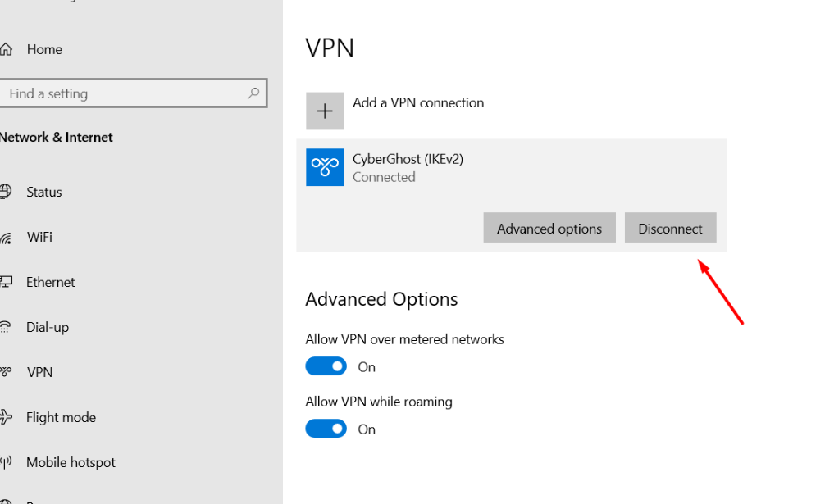Viewport: 834px width, 504px height.
Task: Toggle Allow VPN while roaming
Action: (326, 429)
